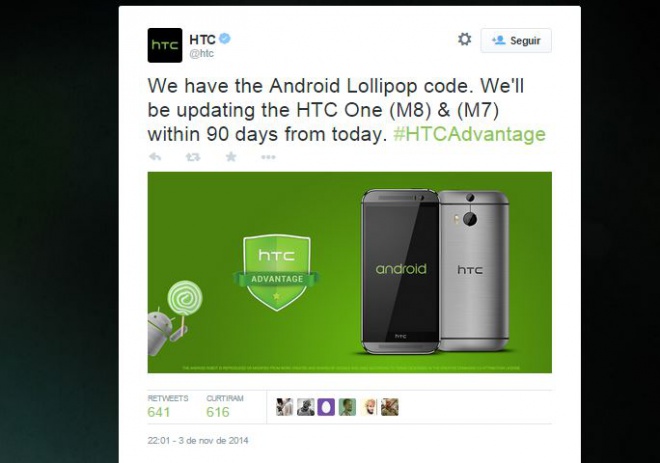
Task: Enlarge the green HTC Advantage promo image
Action: tap(349, 272)
